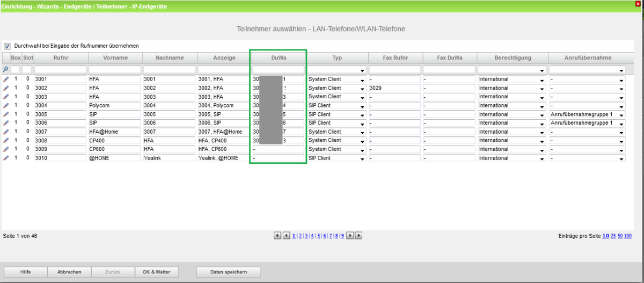Go to the next page arrow
644x283 pixels.
(350, 236)
